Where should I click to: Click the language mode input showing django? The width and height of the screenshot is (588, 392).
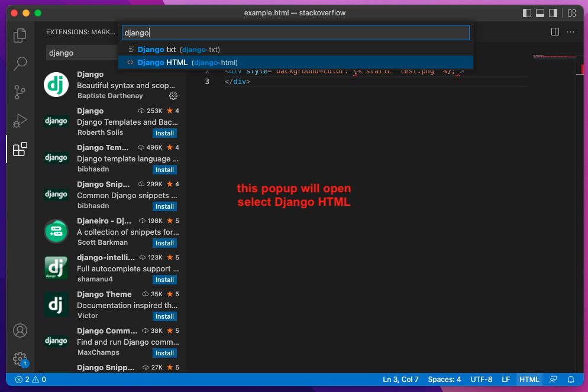(x=296, y=33)
